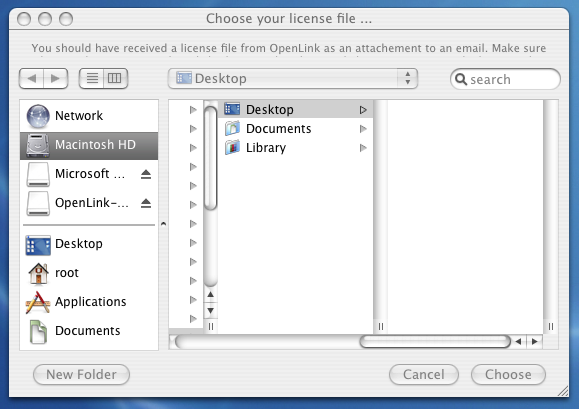The height and width of the screenshot is (409, 579).
Task: Navigate forward with the right arrow
Action: pyautogui.click(x=56, y=78)
